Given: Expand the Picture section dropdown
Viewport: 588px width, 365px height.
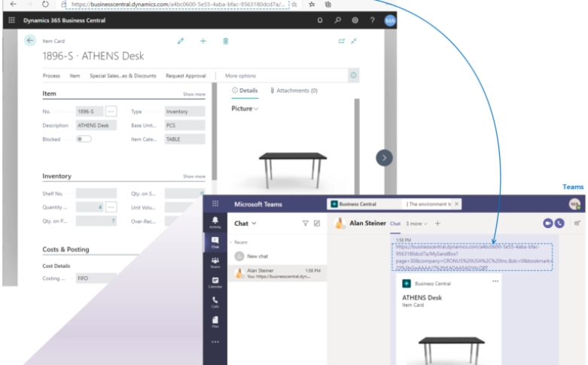Looking at the screenshot, I should pos(245,109).
